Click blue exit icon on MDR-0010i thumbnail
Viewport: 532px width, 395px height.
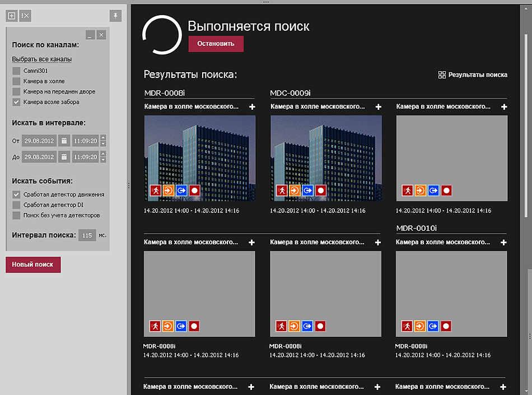pyautogui.click(x=433, y=326)
